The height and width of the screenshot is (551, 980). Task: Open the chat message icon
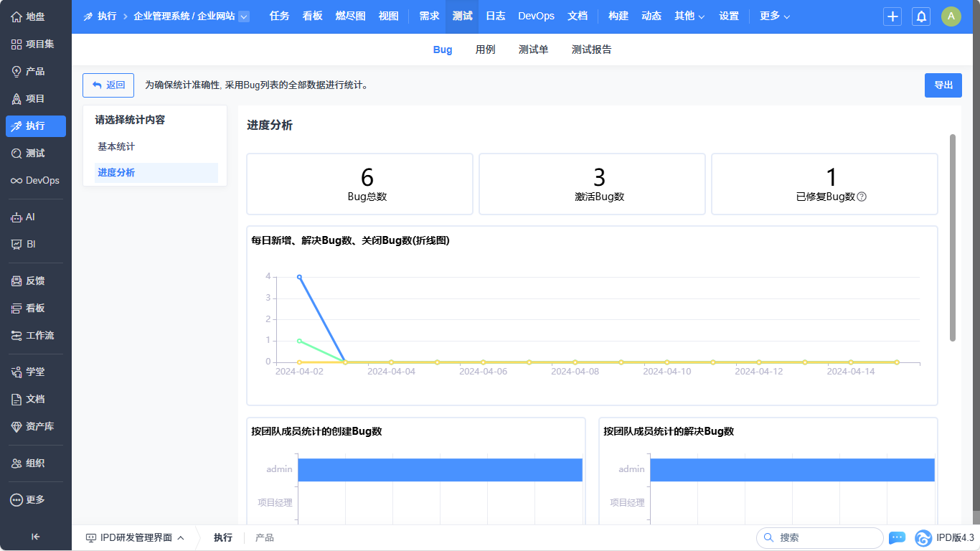coord(897,537)
